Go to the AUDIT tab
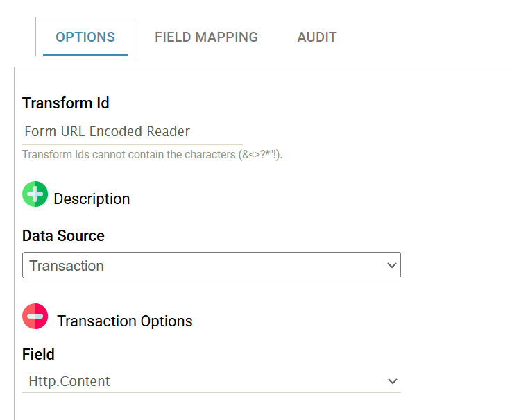 pos(317,37)
